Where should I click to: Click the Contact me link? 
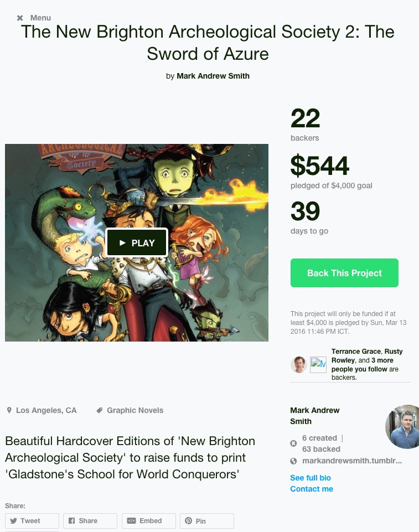(312, 489)
